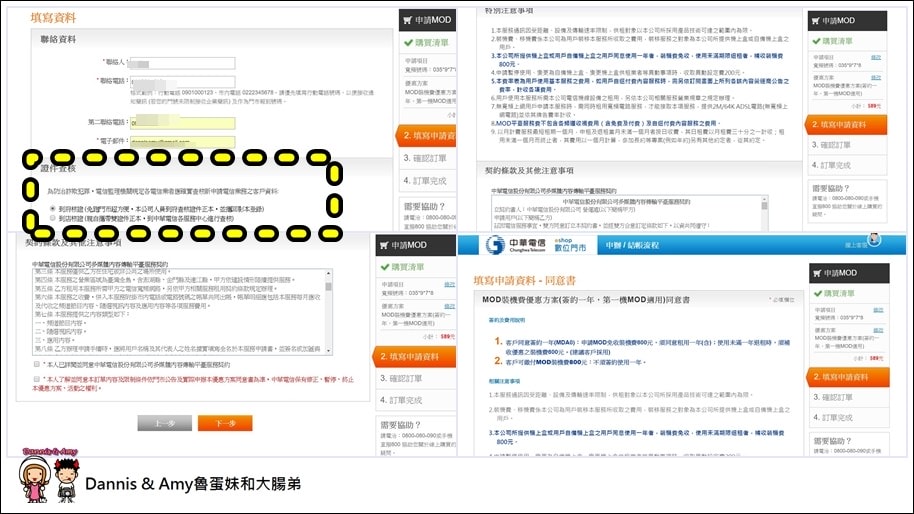Viewport: 914px width, 514px height.
Task: Select step 2. 填寫申請資料 in the 填寫資料 panel
Action: point(426,135)
